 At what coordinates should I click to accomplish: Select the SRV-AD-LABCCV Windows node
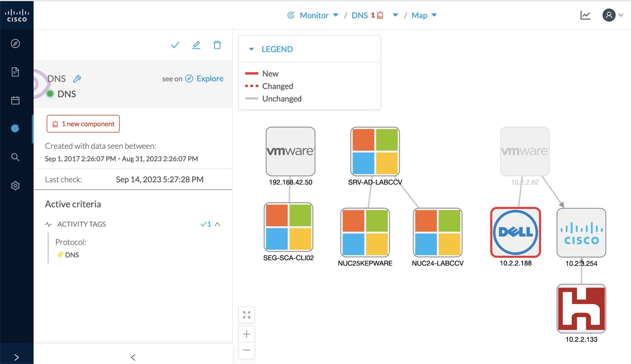click(x=375, y=151)
